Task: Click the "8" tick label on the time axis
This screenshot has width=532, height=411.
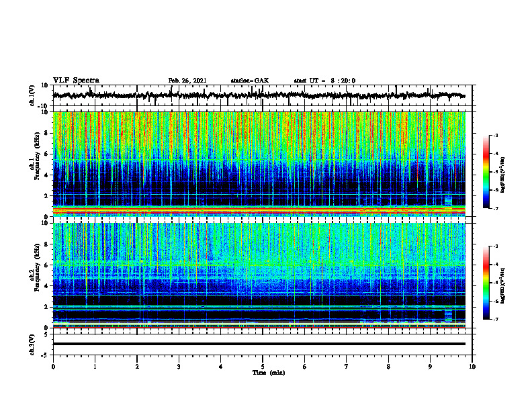Action: [388, 367]
